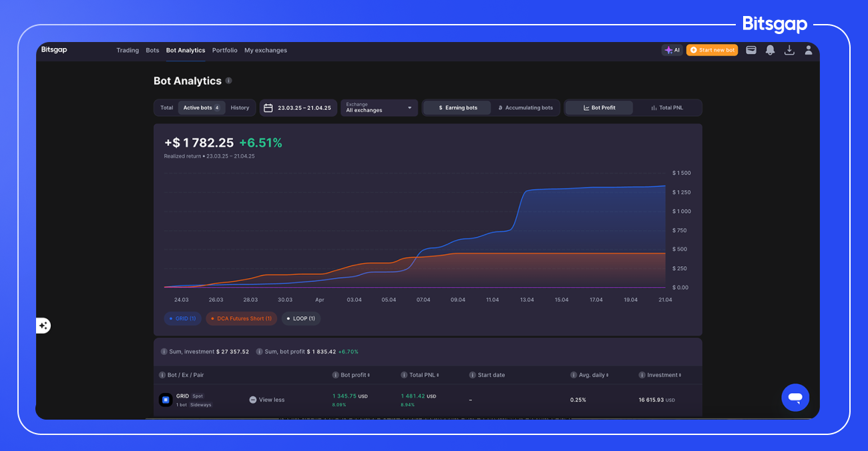The height and width of the screenshot is (451, 868).
Task: Click the Bitsgap logo in the navbar
Action: tap(54, 50)
